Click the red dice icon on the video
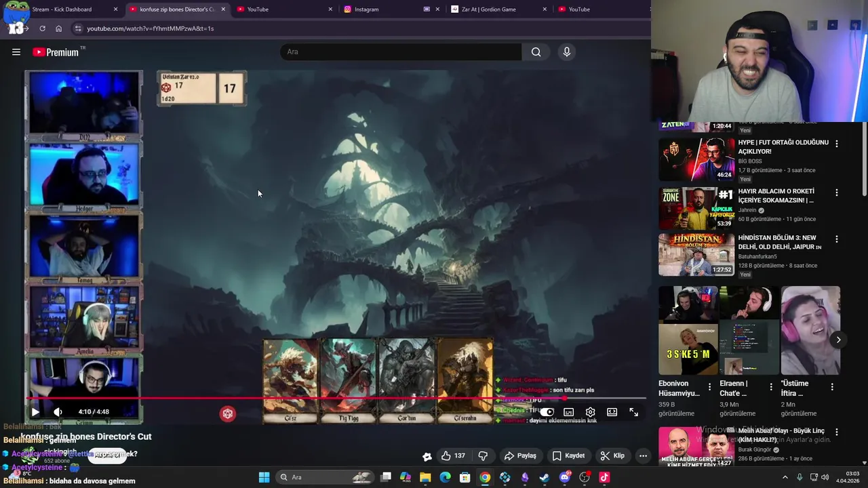This screenshot has height=488, width=868. click(x=228, y=413)
